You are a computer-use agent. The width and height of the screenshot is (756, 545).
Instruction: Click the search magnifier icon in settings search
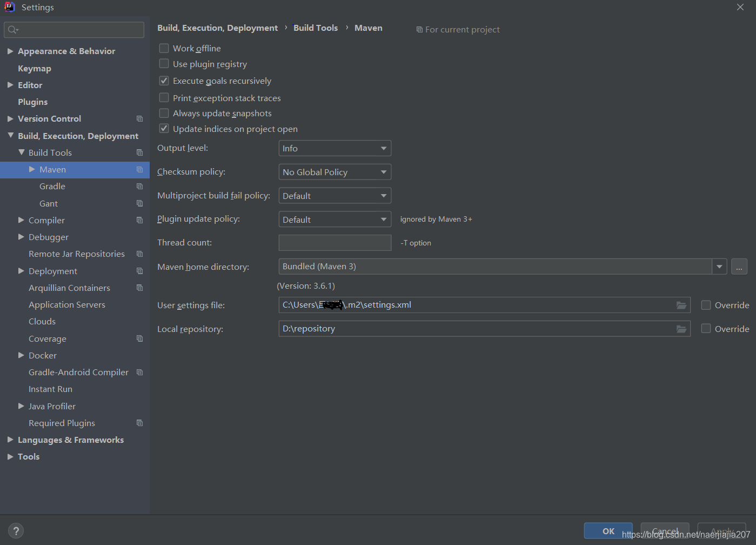pyautogui.click(x=13, y=30)
